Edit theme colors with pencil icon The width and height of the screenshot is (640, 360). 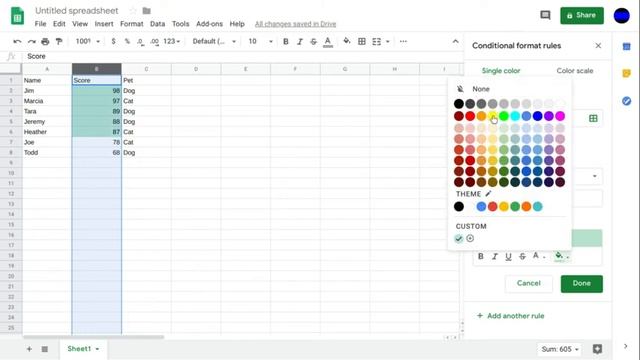pos(488,193)
